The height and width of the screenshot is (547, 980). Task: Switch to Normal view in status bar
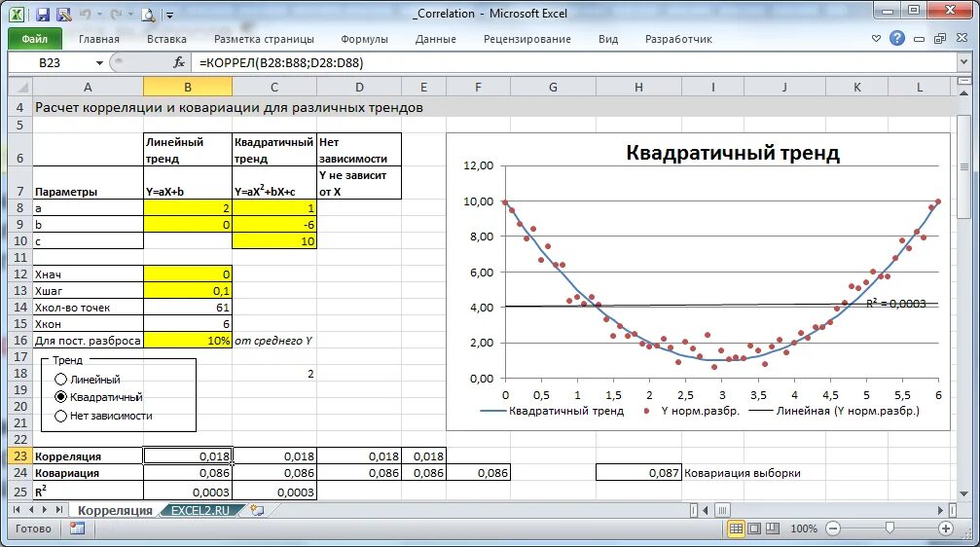click(x=737, y=529)
